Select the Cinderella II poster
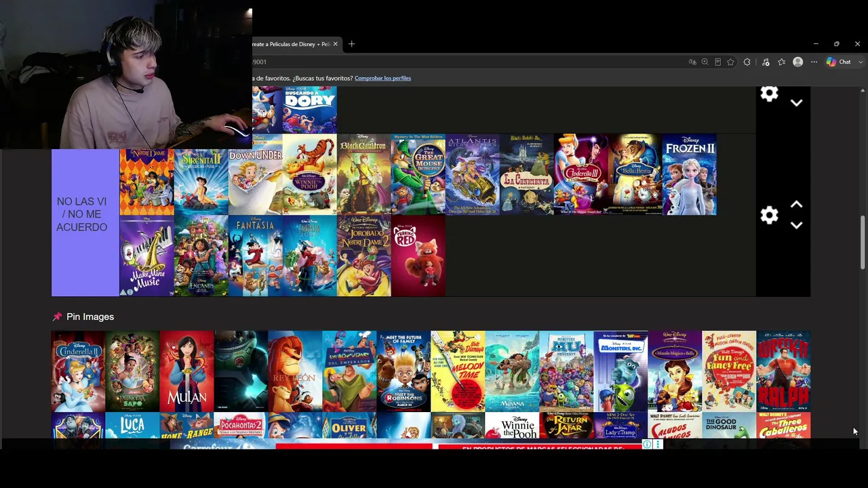 click(78, 371)
